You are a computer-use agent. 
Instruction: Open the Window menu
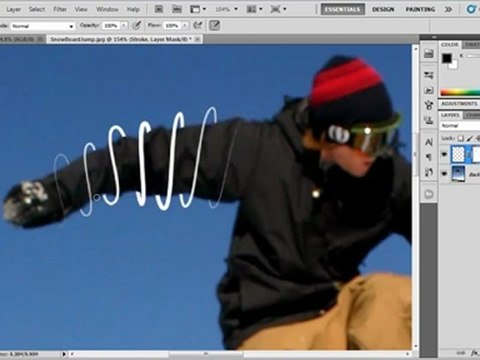107,9
